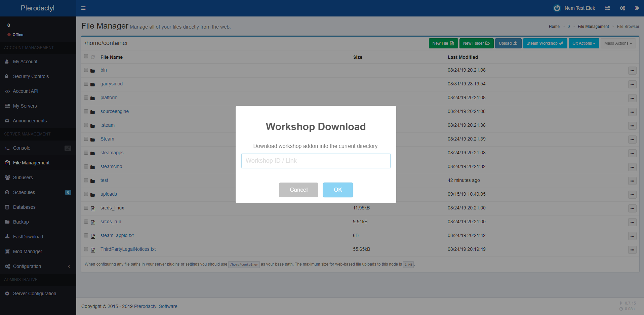Open the actions menu for uploads folder
The image size is (644, 315).
[x=632, y=195]
